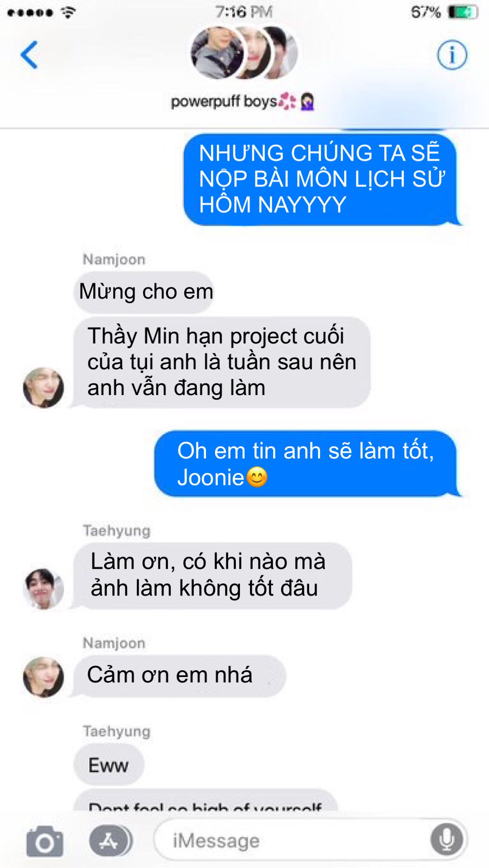
Task: Tap the group avatar cluster
Action: (x=244, y=53)
